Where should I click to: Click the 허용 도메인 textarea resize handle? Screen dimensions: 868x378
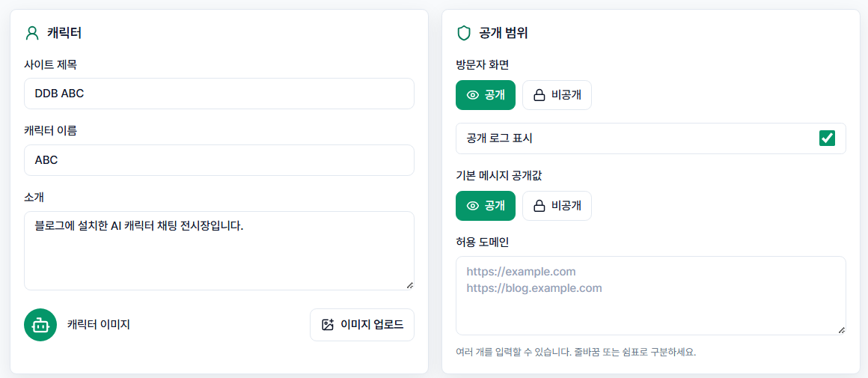pyautogui.click(x=841, y=330)
